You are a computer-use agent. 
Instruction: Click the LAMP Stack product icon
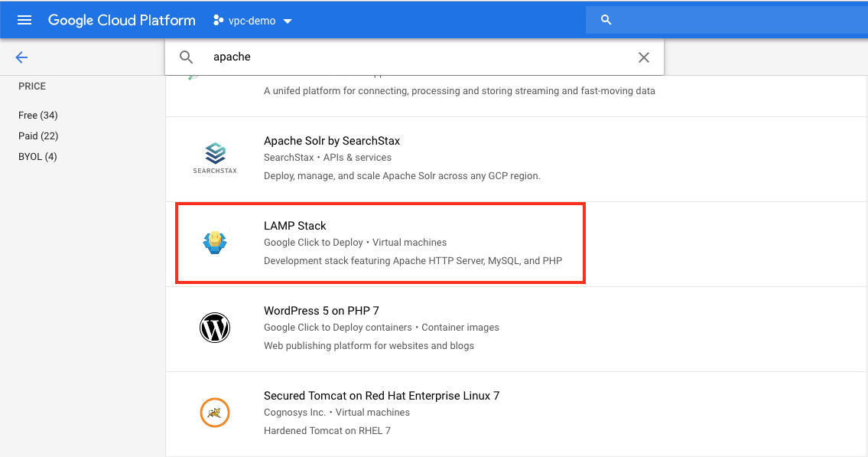click(x=215, y=243)
